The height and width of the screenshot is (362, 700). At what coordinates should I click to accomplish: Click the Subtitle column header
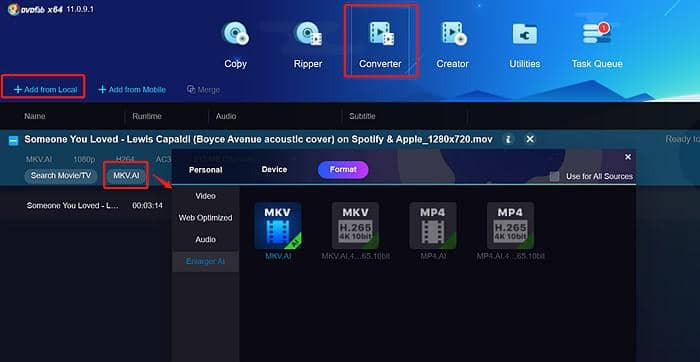(362, 116)
